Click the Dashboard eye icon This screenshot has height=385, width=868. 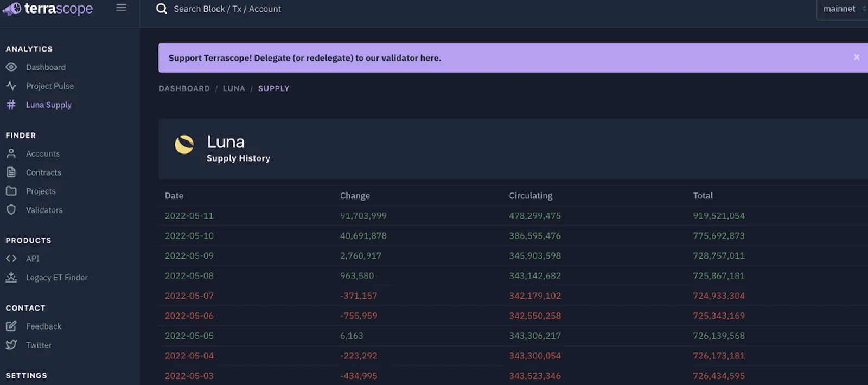click(x=11, y=67)
